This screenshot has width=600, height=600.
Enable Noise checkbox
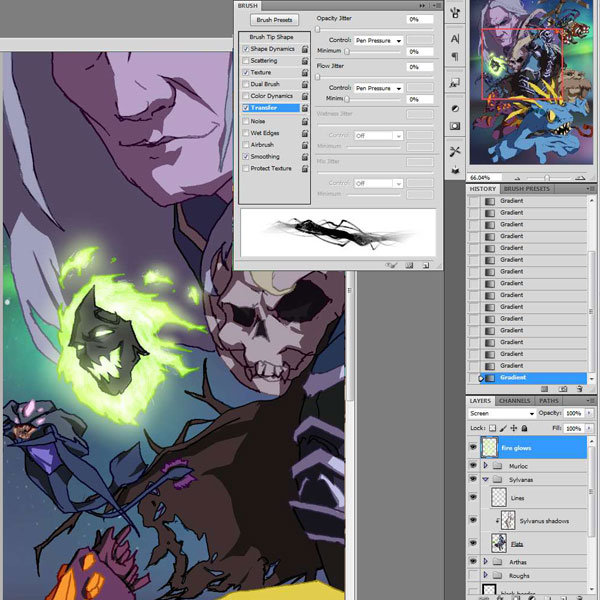[x=246, y=121]
